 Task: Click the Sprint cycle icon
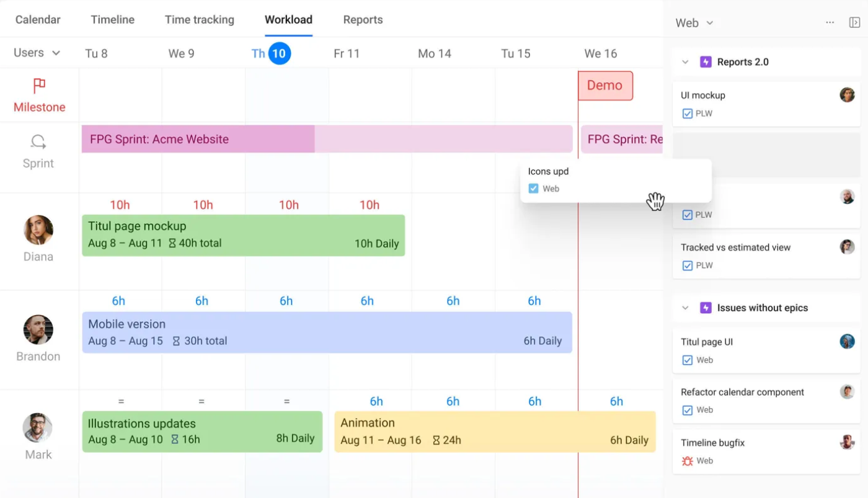[x=38, y=142]
